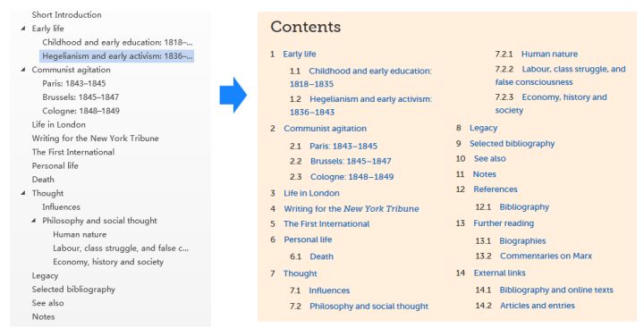Select Human nature in the outline tree
Screen dimensions: 644x328
point(80,234)
